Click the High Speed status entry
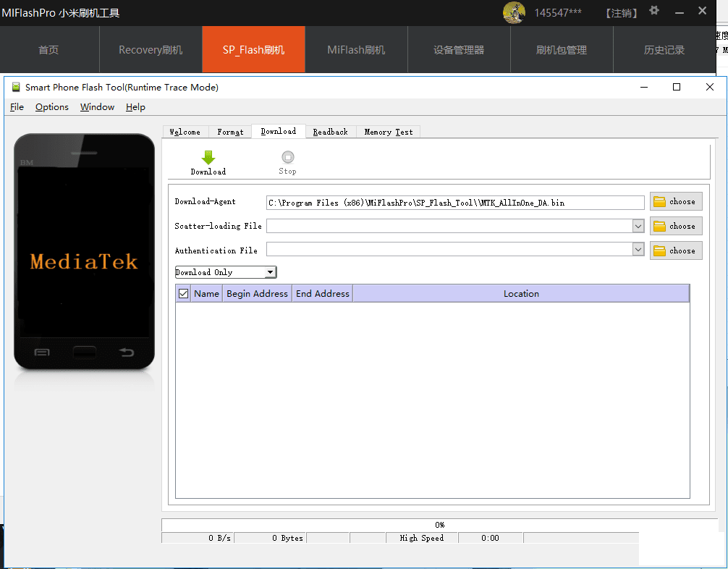Image resolution: width=728 pixels, height=569 pixels. tap(422, 538)
